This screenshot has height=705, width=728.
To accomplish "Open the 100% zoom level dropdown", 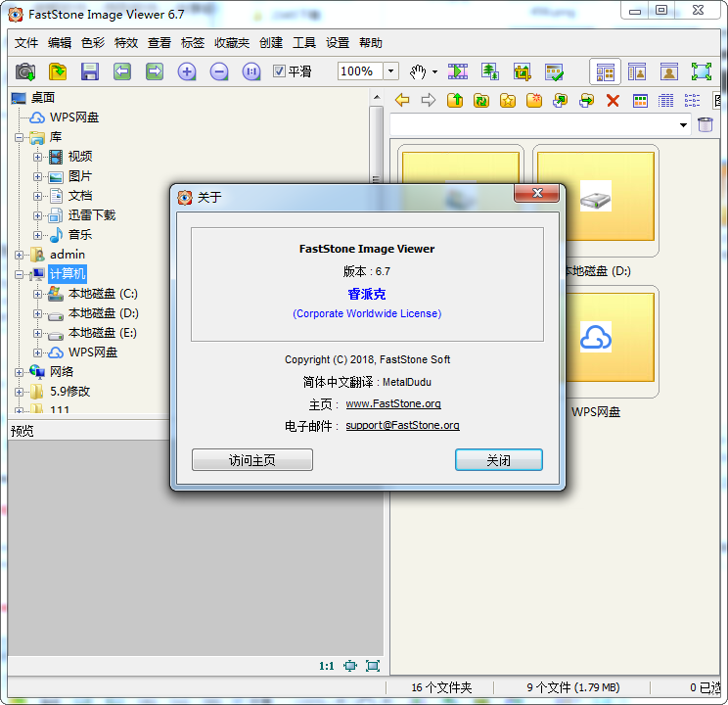I will click(390, 71).
